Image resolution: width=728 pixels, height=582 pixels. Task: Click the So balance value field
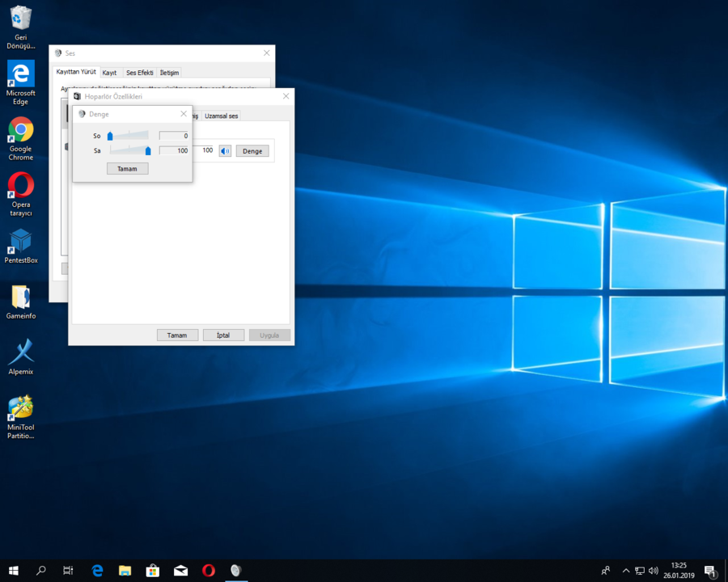point(173,136)
